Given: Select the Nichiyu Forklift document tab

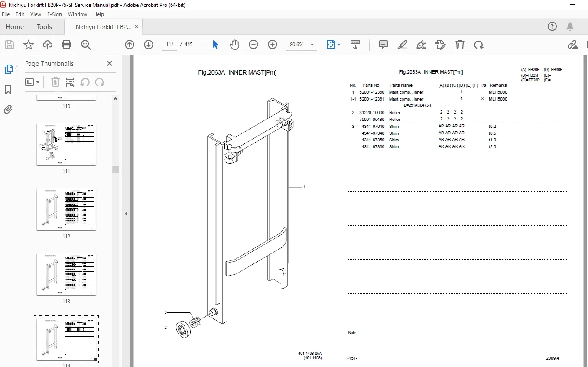Looking at the screenshot, I should pos(103,27).
